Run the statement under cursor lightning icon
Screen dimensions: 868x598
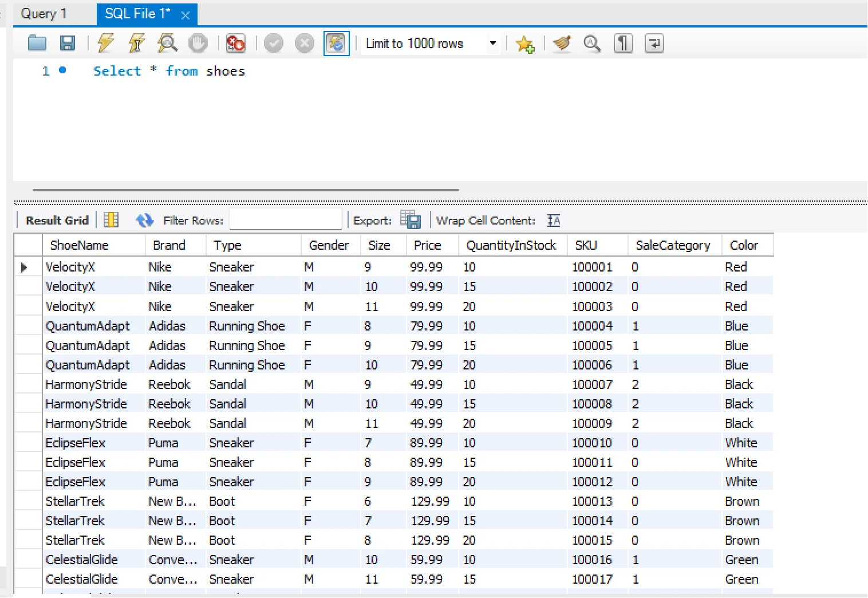pos(136,43)
